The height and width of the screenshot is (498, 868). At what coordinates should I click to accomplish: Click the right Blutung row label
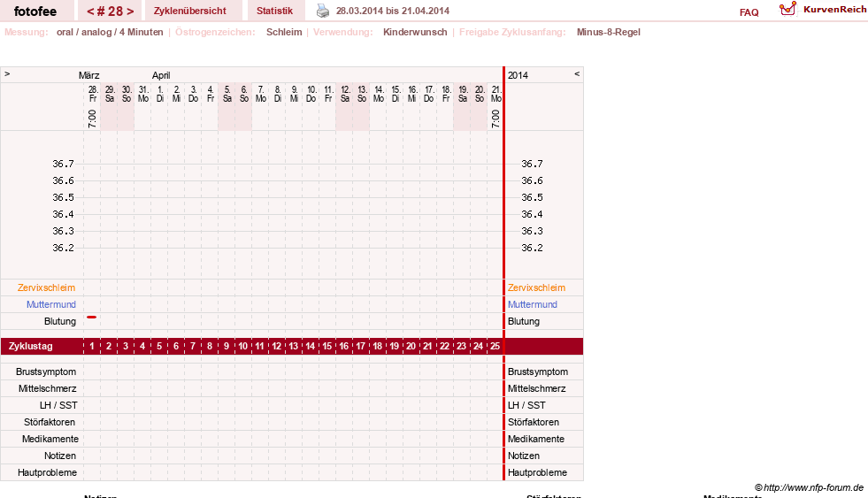(523, 321)
